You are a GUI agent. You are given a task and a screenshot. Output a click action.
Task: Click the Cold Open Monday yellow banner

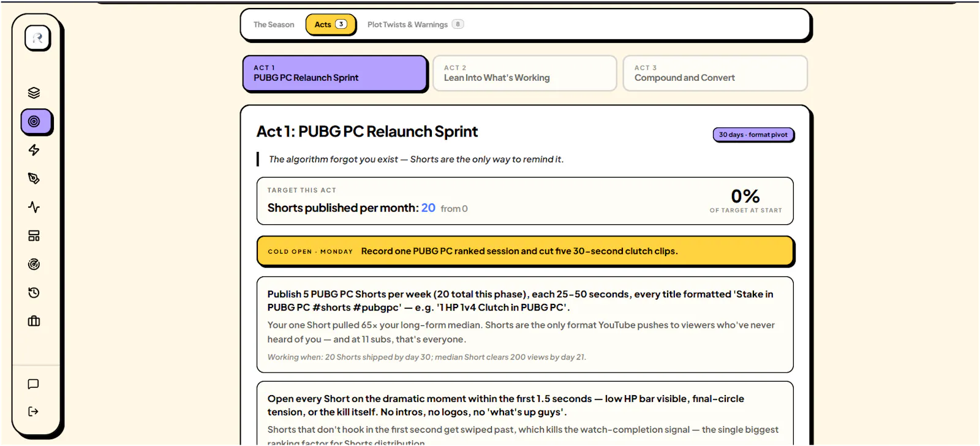(x=525, y=251)
